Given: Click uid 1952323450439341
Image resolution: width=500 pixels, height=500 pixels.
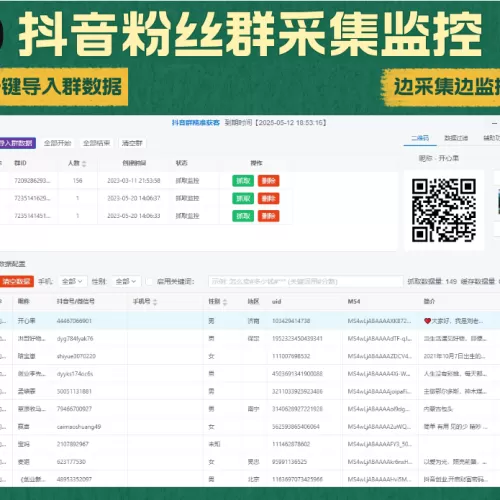Looking at the screenshot, I should pyautogui.click(x=297, y=339).
